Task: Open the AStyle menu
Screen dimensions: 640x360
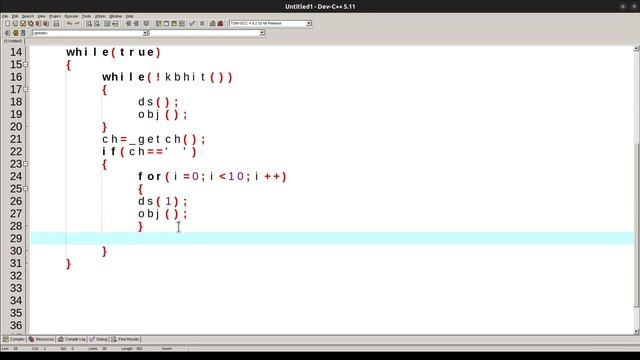Action: click(100, 16)
